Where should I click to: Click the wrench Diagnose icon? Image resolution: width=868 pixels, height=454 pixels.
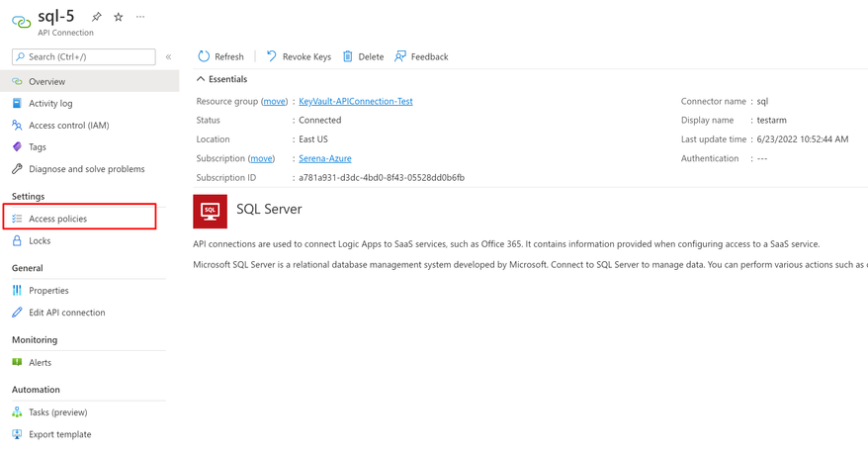(17, 169)
